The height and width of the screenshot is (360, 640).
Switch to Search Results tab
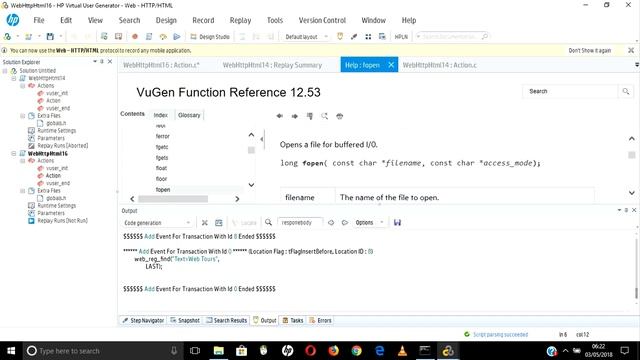pyautogui.click(x=227, y=320)
